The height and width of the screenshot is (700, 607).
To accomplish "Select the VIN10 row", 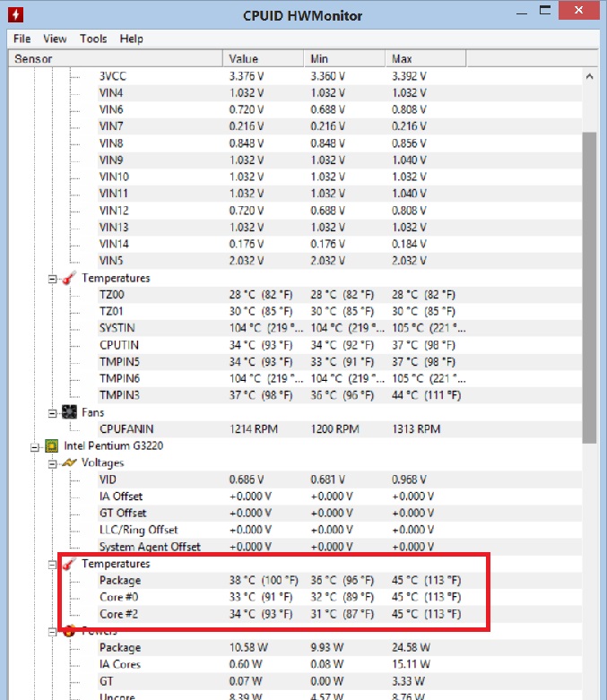I will (340, 177).
